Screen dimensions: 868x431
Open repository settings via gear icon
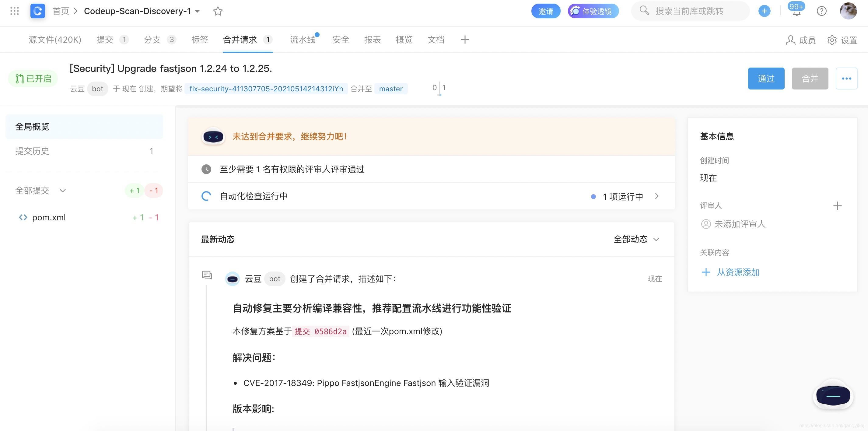pyautogui.click(x=832, y=40)
